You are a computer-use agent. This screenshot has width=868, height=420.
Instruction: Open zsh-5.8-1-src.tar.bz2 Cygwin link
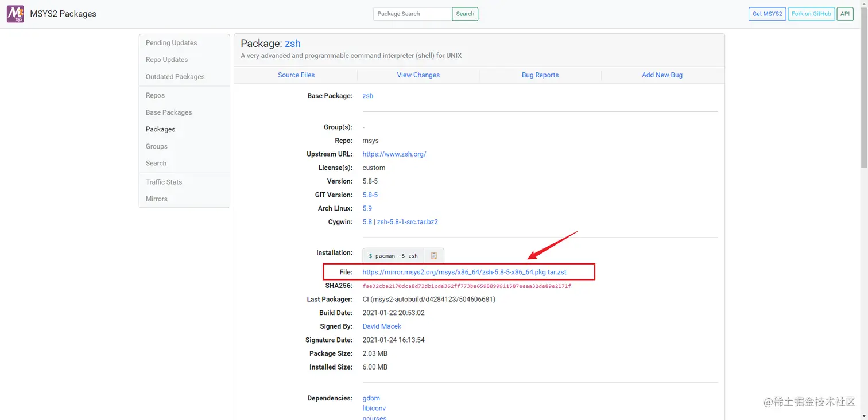pyautogui.click(x=408, y=222)
